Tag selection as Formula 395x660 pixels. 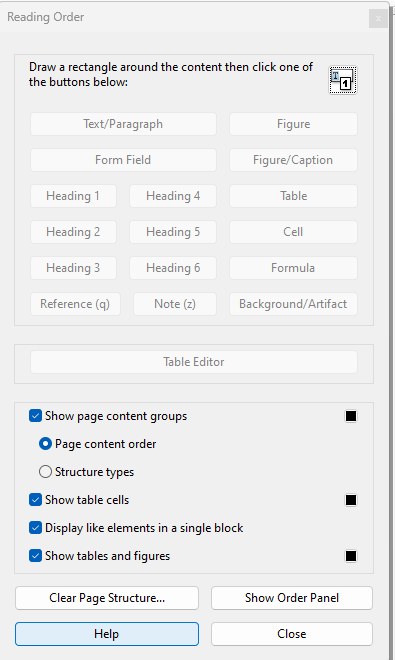(x=293, y=268)
